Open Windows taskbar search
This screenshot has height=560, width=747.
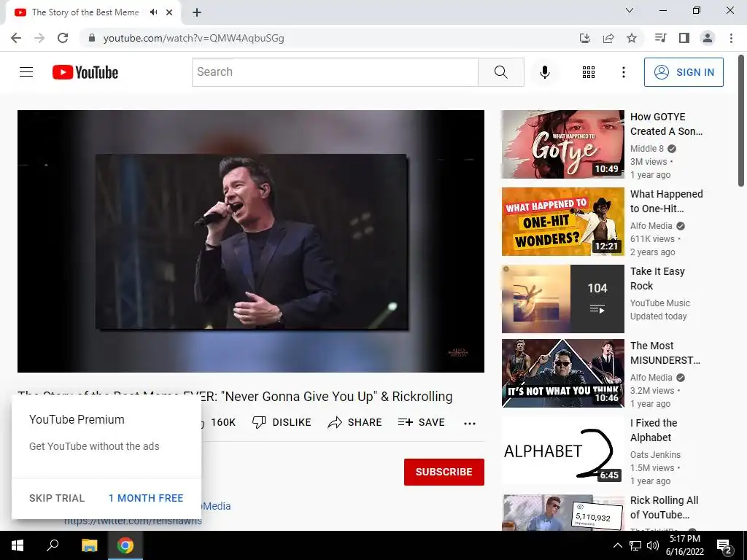pyautogui.click(x=53, y=545)
